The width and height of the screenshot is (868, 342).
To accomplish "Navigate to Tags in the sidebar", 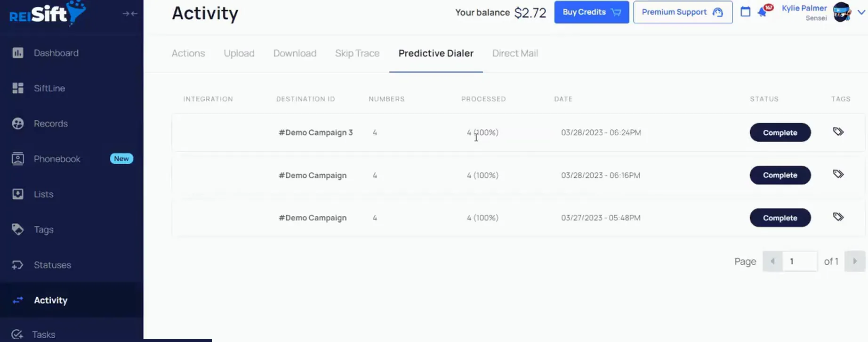I will pos(43,229).
